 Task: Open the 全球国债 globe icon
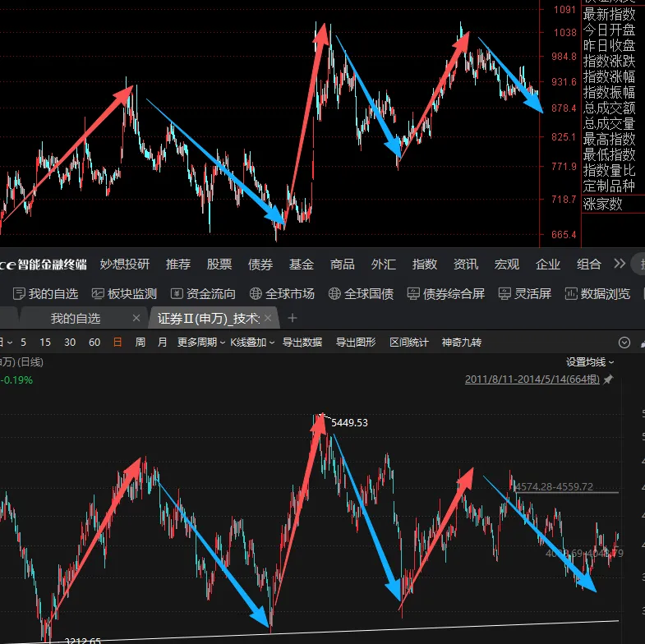[x=334, y=293]
